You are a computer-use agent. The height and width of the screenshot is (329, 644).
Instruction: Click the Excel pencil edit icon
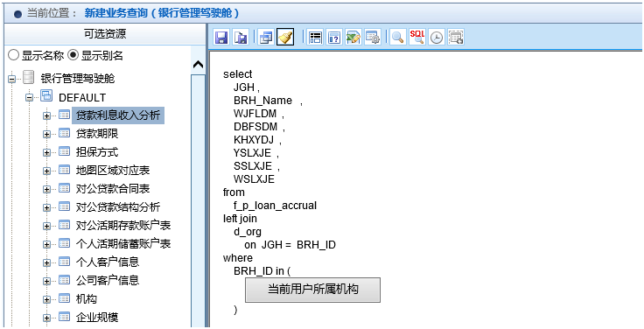(353, 38)
